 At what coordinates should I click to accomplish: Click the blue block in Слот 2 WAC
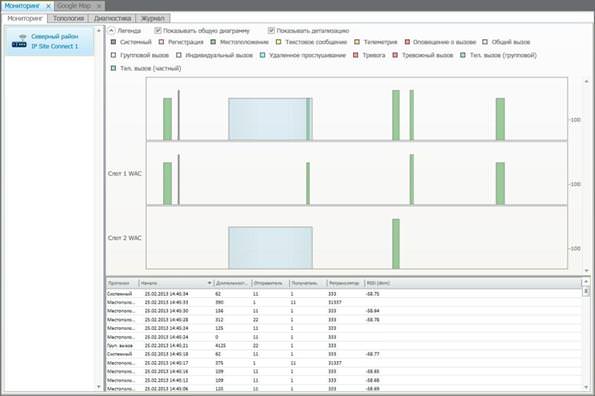point(270,248)
